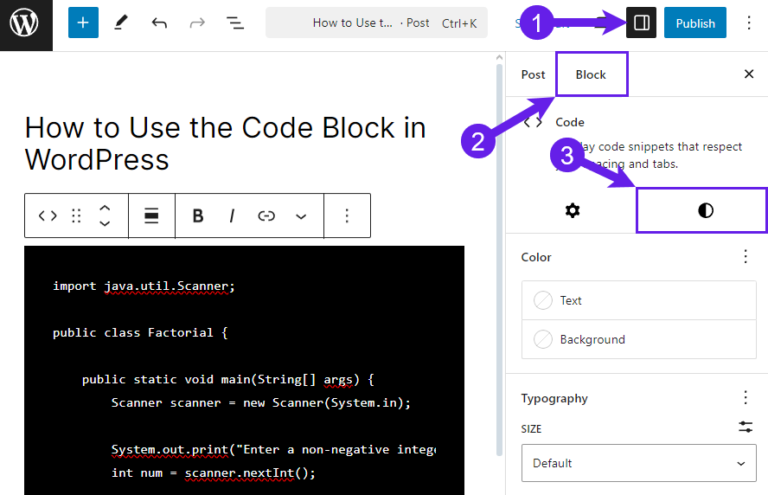Click the Publish button
This screenshot has width=768, height=495.
point(695,23)
